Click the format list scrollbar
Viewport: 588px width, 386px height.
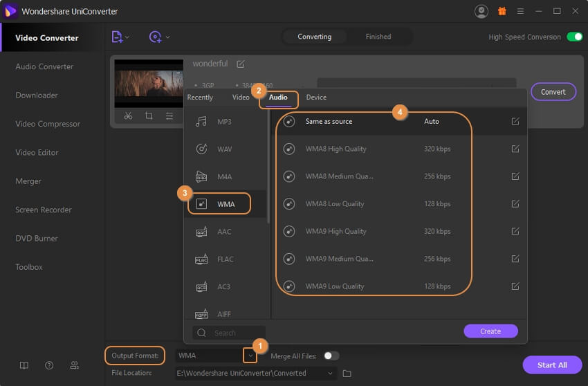(x=268, y=167)
